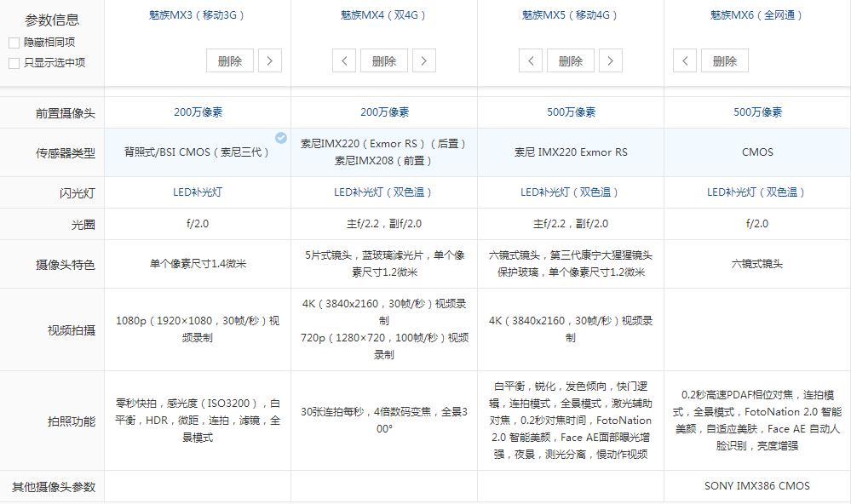Click the left arrow in the 魅族MX6 column
The width and height of the screenshot is (851, 504).
pos(683,60)
